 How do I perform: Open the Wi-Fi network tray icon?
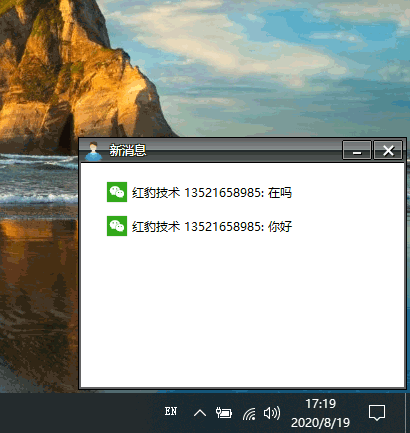pyautogui.click(x=249, y=413)
